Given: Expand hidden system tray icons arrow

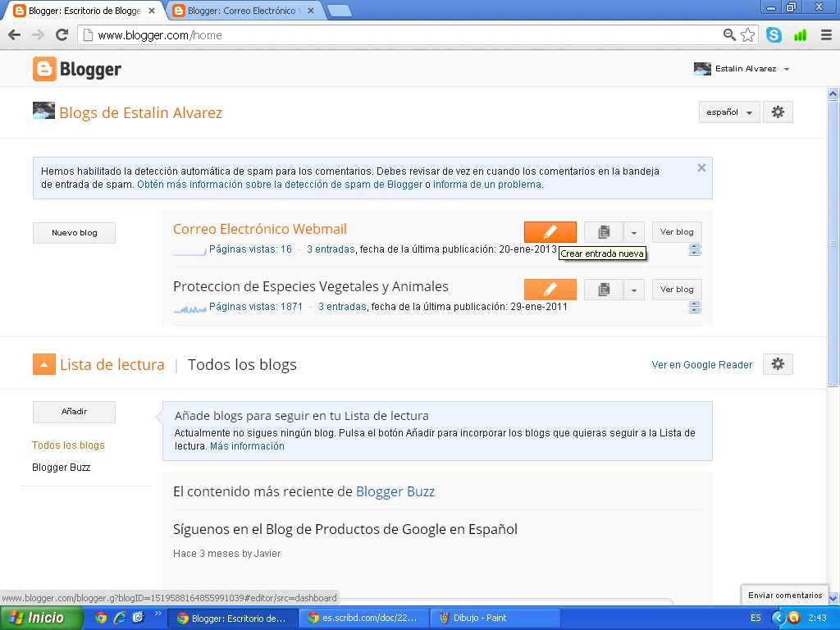Looking at the screenshot, I should [778, 618].
